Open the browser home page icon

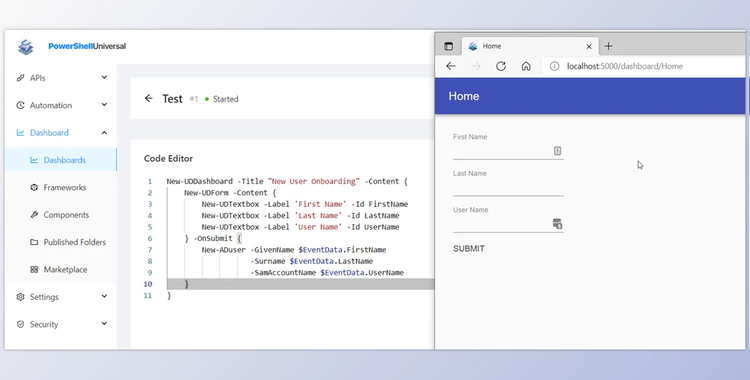point(526,66)
